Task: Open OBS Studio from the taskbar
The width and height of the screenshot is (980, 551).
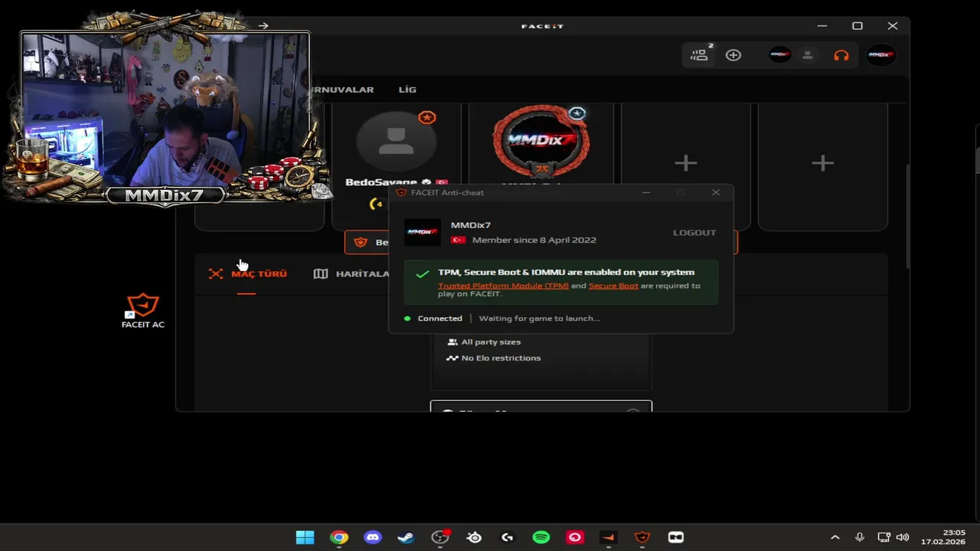Action: pos(440,537)
